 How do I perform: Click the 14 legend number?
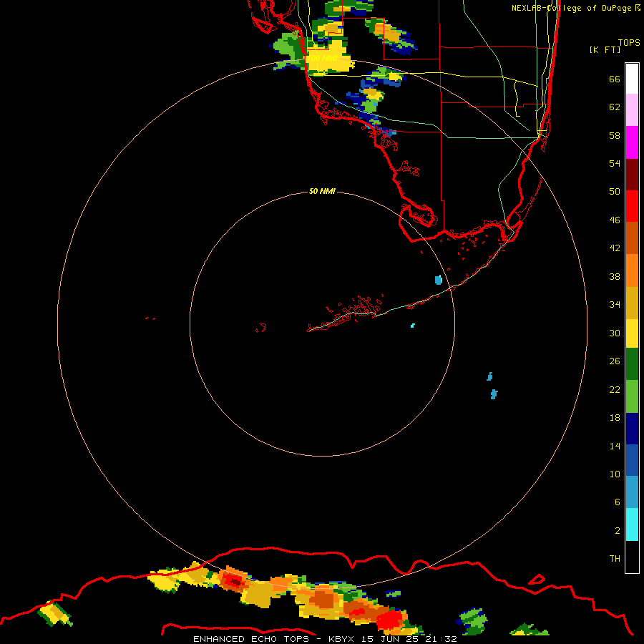(615, 446)
